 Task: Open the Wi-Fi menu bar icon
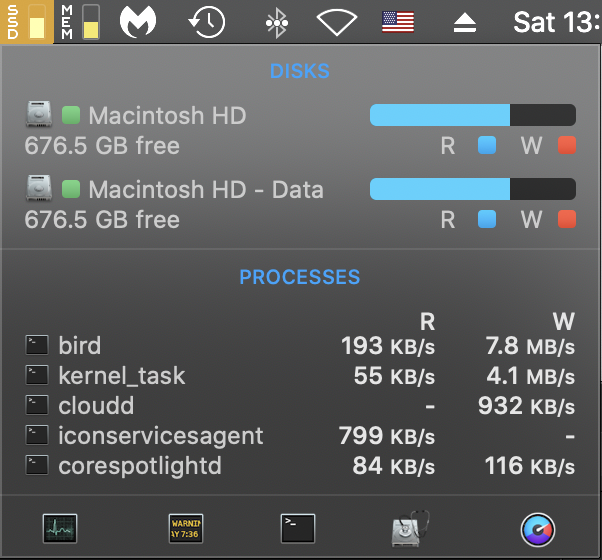coord(337,22)
